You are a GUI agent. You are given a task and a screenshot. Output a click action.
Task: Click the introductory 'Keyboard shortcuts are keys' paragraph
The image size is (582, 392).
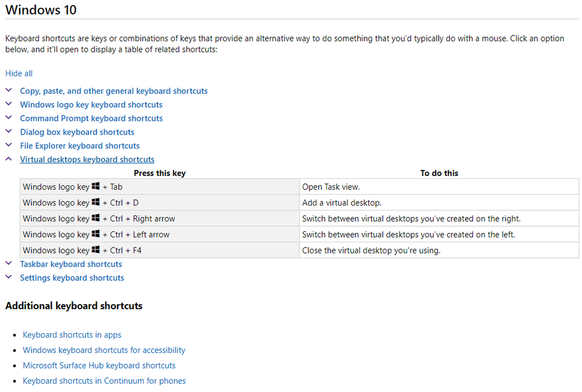[285, 44]
